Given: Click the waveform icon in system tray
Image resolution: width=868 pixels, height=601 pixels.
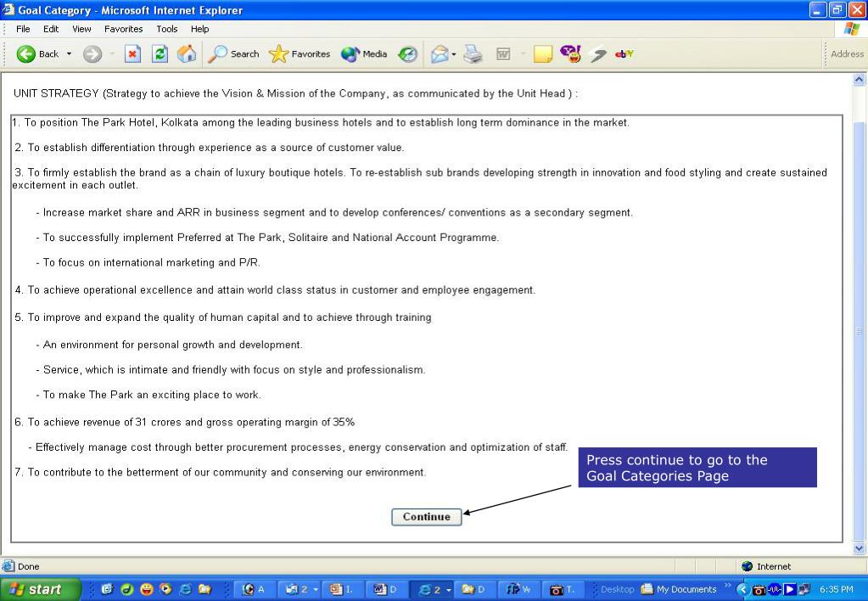Looking at the screenshot, I should [x=775, y=589].
